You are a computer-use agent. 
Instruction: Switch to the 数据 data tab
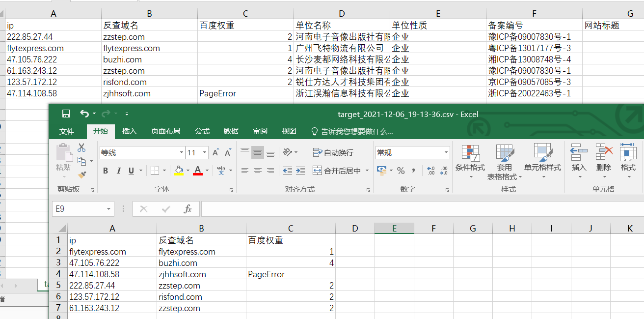pyautogui.click(x=231, y=131)
